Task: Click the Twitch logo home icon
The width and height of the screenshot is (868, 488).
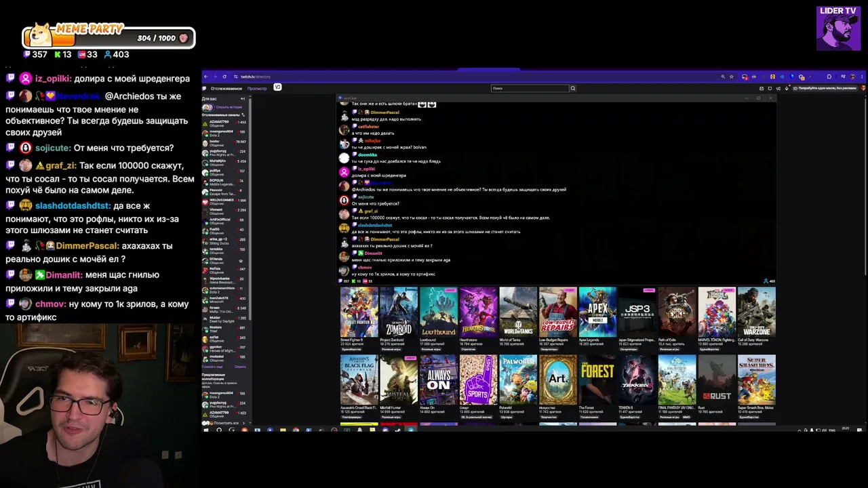Action: [x=204, y=88]
